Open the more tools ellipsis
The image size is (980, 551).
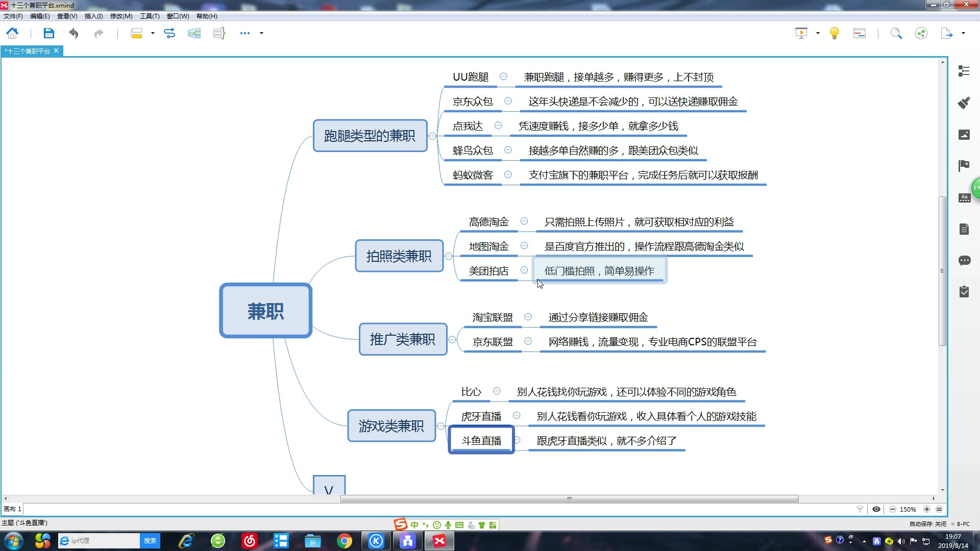245,33
